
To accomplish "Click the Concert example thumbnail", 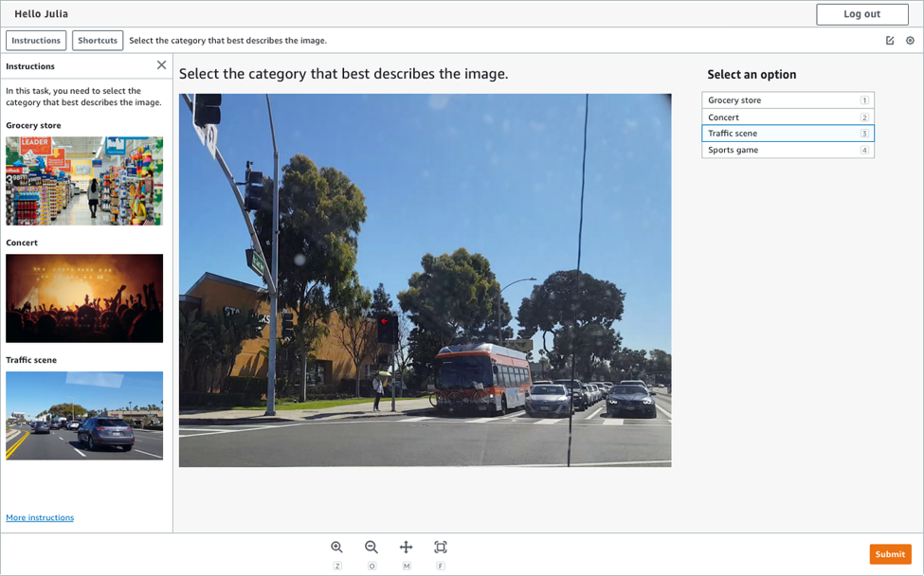I will click(x=84, y=297).
